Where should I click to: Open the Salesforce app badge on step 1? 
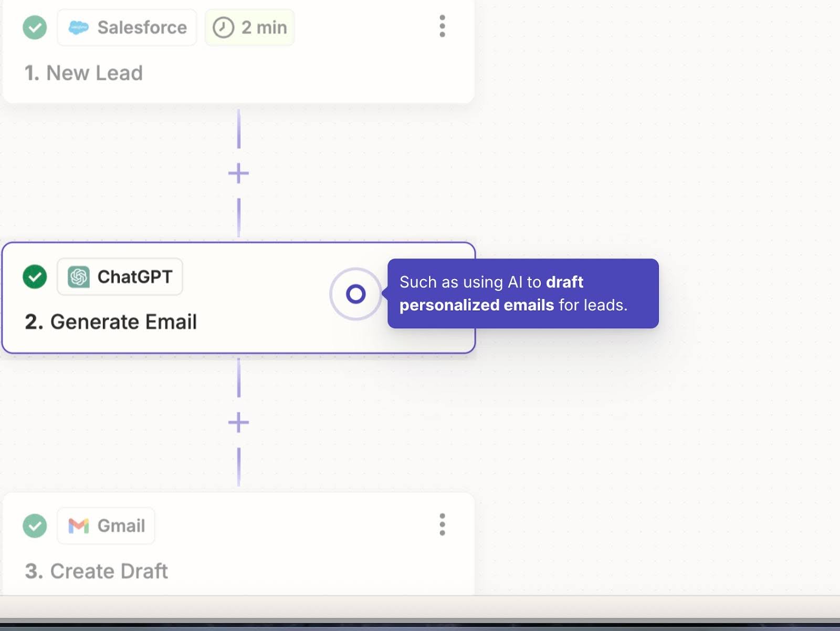pos(127,27)
